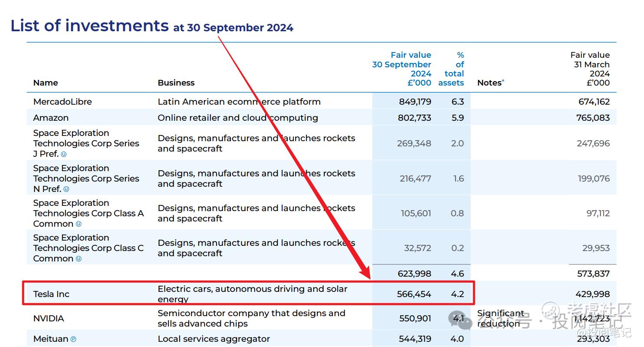Image resolution: width=644 pixels, height=347 pixels.
Task: Select the subtotal fair value 623,998
Action: pos(414,274)
